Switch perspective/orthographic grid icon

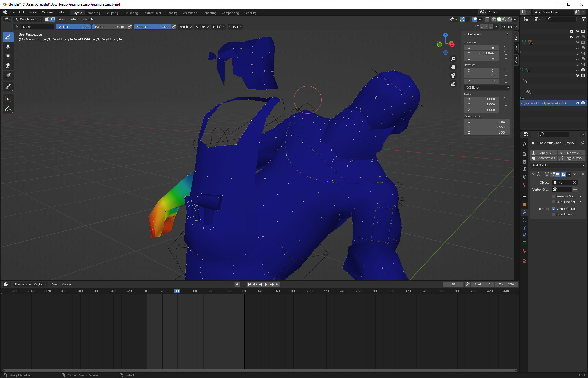pyautogui.click(x=453, y=84)
